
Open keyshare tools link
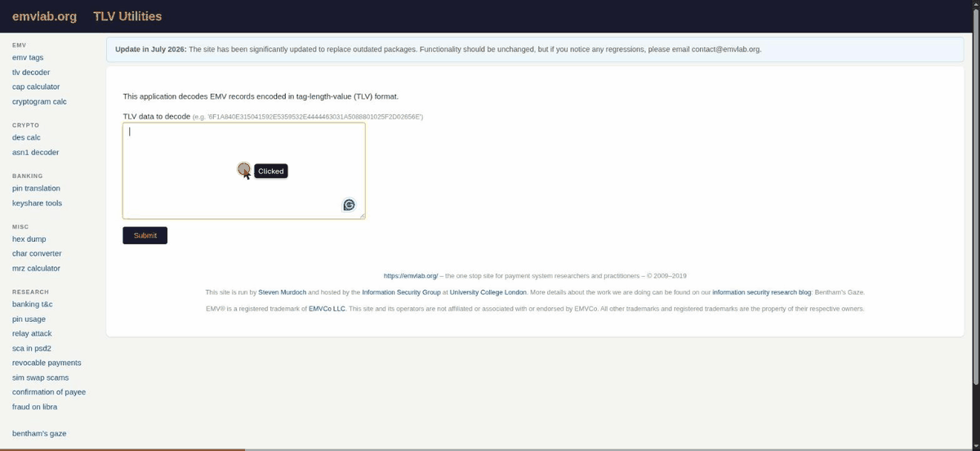37,203
